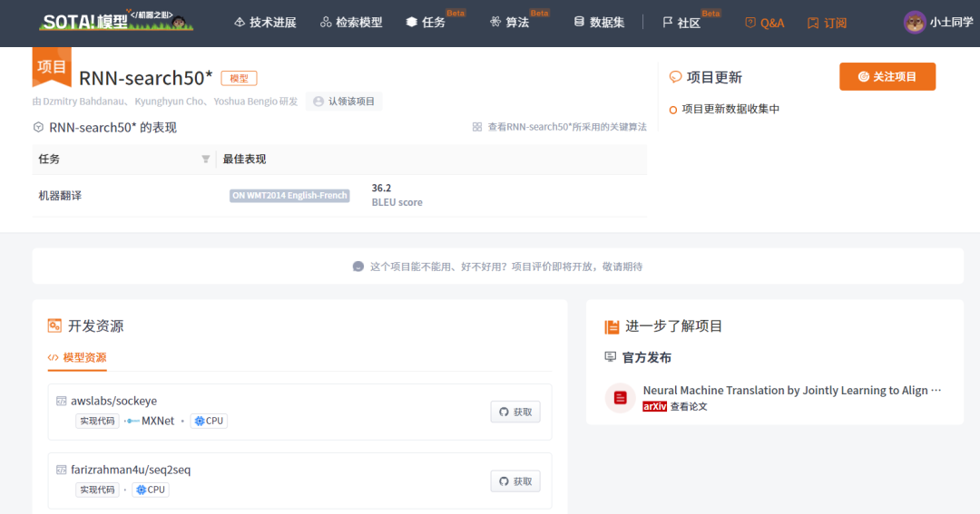Click the 进一步了解项目 section icon
Image resolution: width=980 pixels, height=514 pixels.
tap(612, 326)
